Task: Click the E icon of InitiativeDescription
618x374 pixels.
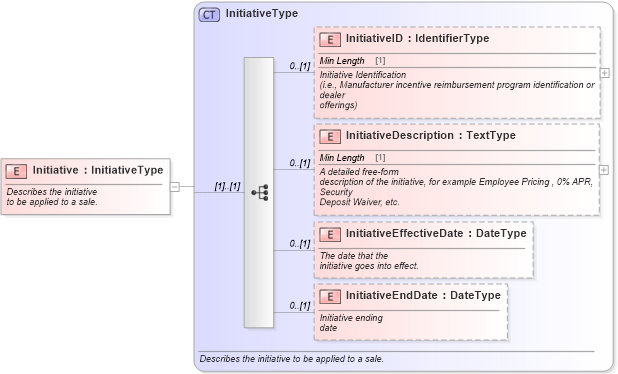Action: click(330, 136)
